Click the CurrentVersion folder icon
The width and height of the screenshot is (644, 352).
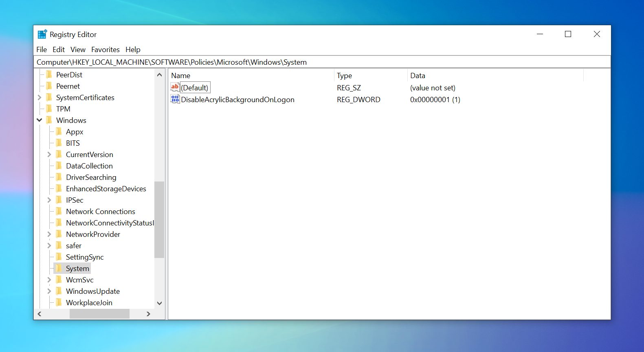[59, 154]
